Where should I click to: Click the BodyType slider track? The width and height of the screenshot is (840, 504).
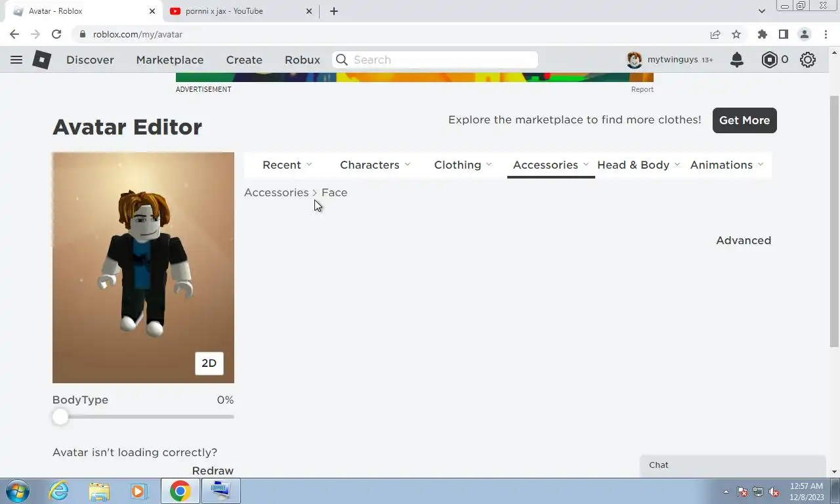pos(143,417)
